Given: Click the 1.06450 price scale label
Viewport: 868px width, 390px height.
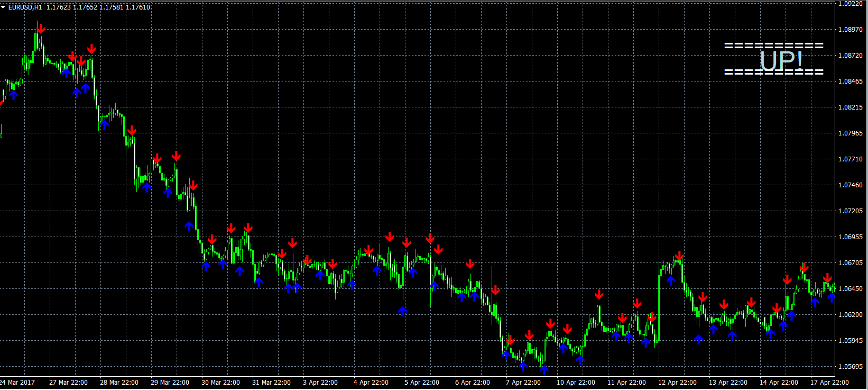Looking at the screenshot, I should click(x=851, y=289).
